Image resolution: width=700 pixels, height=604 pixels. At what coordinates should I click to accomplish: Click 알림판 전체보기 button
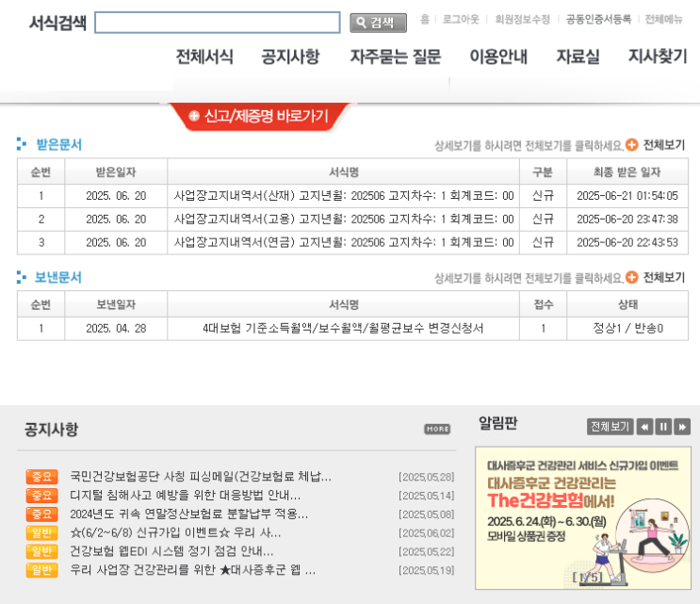610,427
